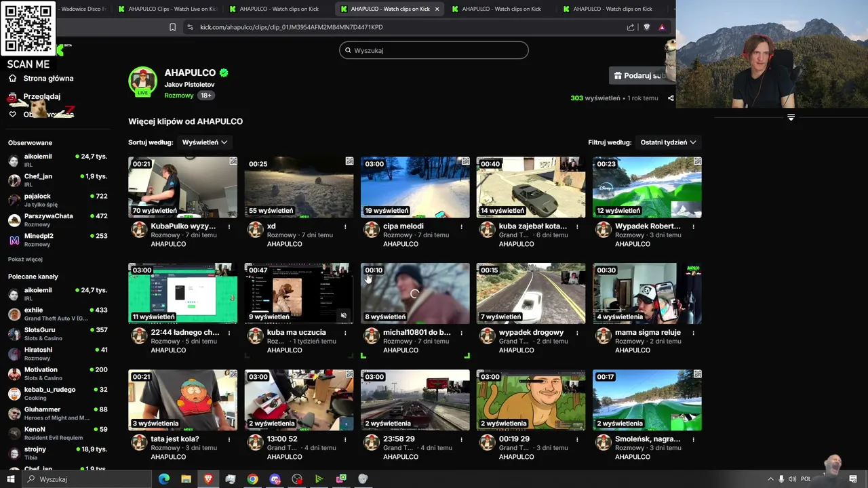Viewport: 868px width, 488px height.
Task: Open recommended channel KenoN
Action: tap(58, 432)
